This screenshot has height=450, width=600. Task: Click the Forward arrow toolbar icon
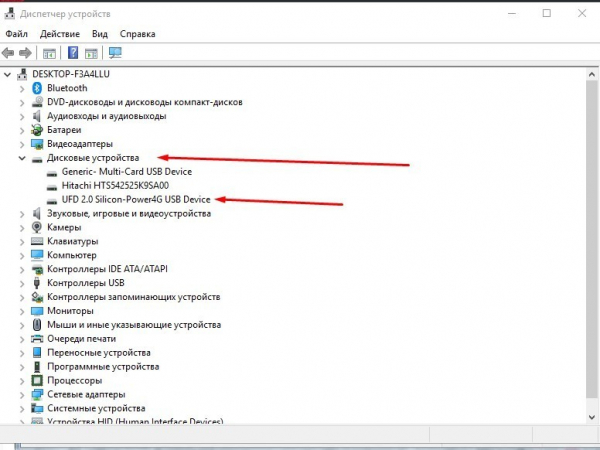click(25, 53)
